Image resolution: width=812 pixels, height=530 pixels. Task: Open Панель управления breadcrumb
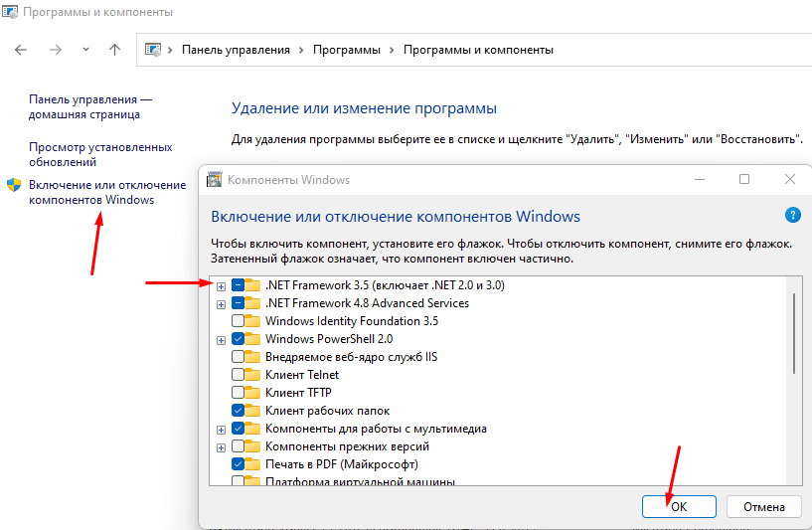click(236, 50)
